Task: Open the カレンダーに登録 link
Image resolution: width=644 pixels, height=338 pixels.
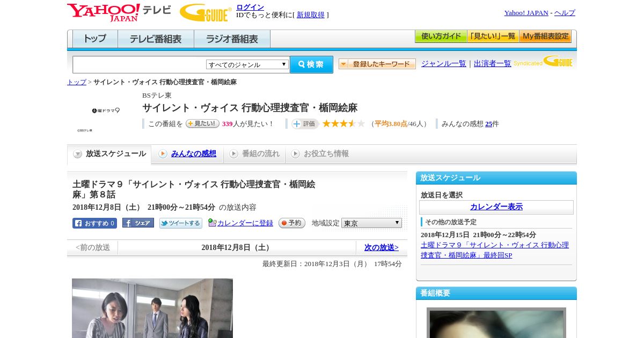Action: coord(245,223)
